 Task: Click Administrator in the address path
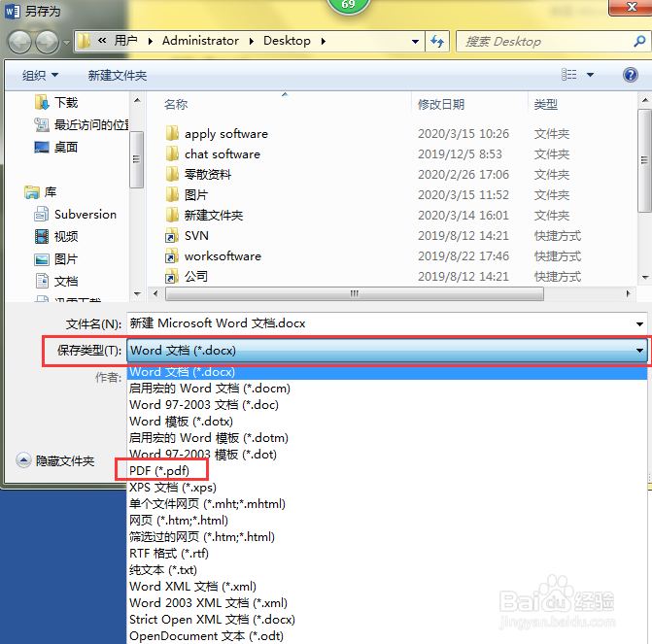tap(200, 41)
